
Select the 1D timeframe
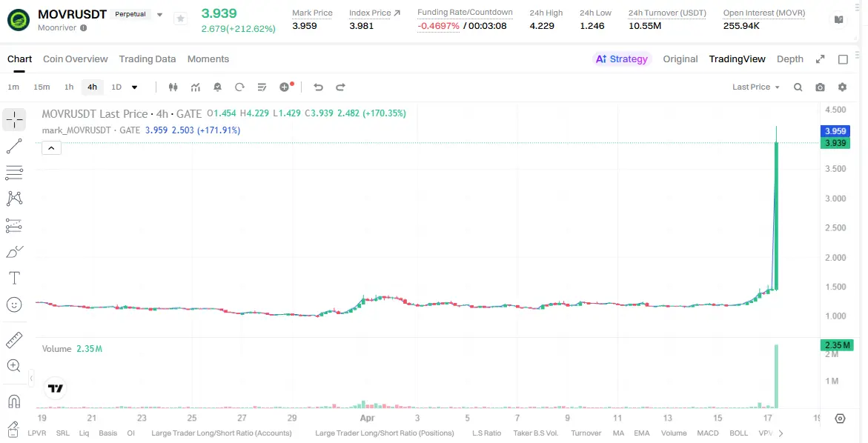(x=116, y=87)
